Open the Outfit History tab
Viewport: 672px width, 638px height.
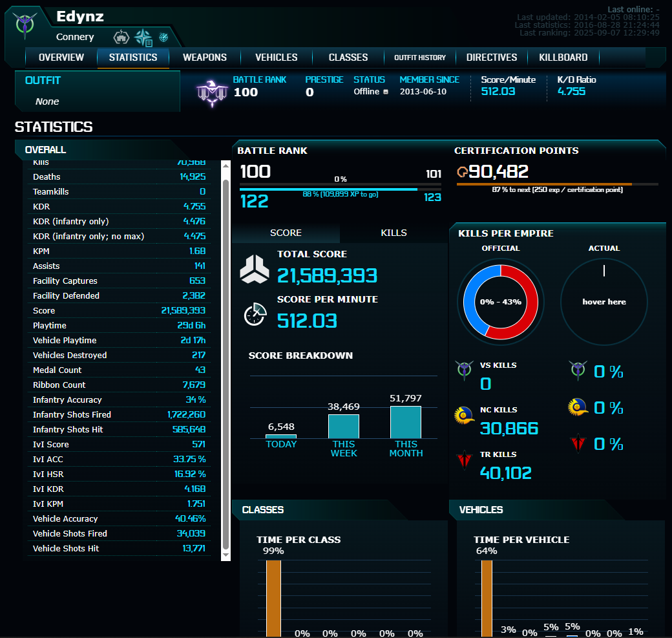click(420, 58)
